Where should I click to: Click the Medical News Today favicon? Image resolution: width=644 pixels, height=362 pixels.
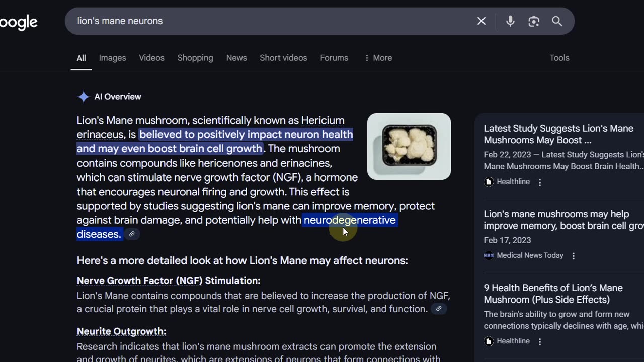pos(489,256)
